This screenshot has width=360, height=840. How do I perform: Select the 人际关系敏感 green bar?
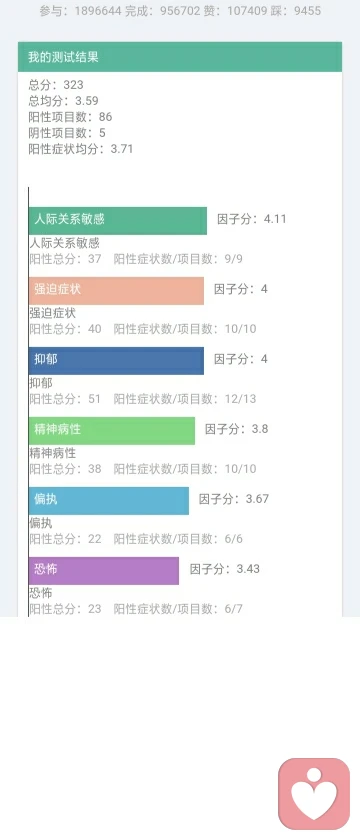click(x=118, y=221)
